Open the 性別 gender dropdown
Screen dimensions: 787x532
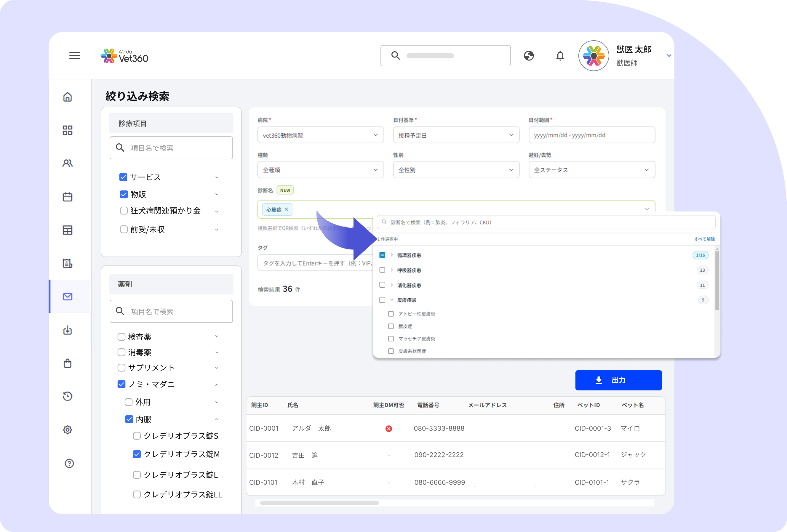(x=456, y=170)
